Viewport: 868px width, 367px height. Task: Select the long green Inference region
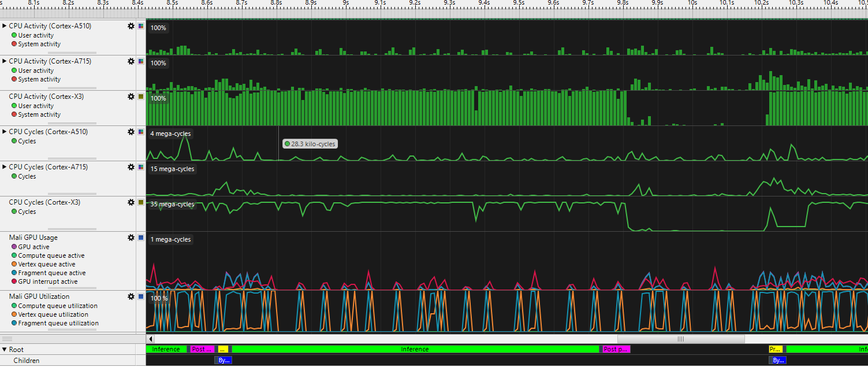415,349
